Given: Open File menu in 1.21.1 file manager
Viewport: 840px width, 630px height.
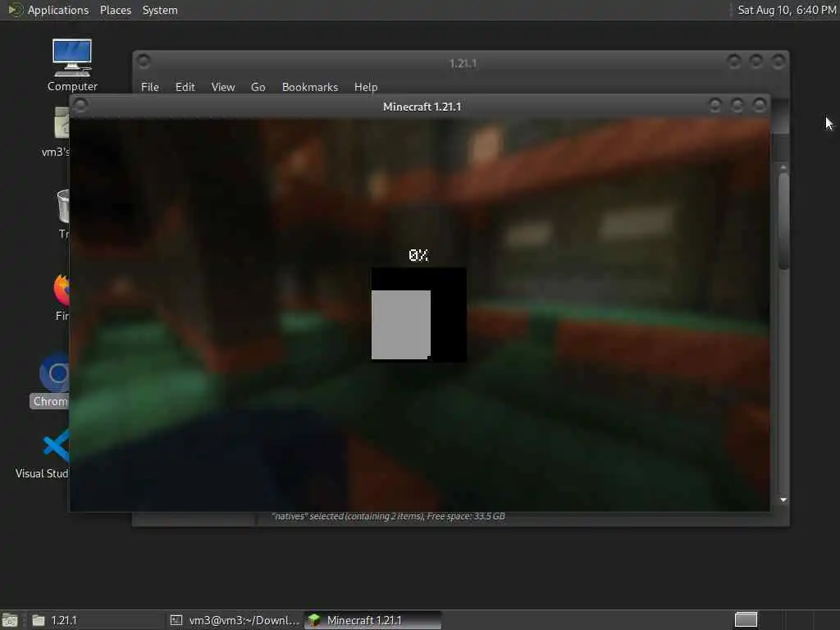Looking at the screenshot, I should coord(150,87).
